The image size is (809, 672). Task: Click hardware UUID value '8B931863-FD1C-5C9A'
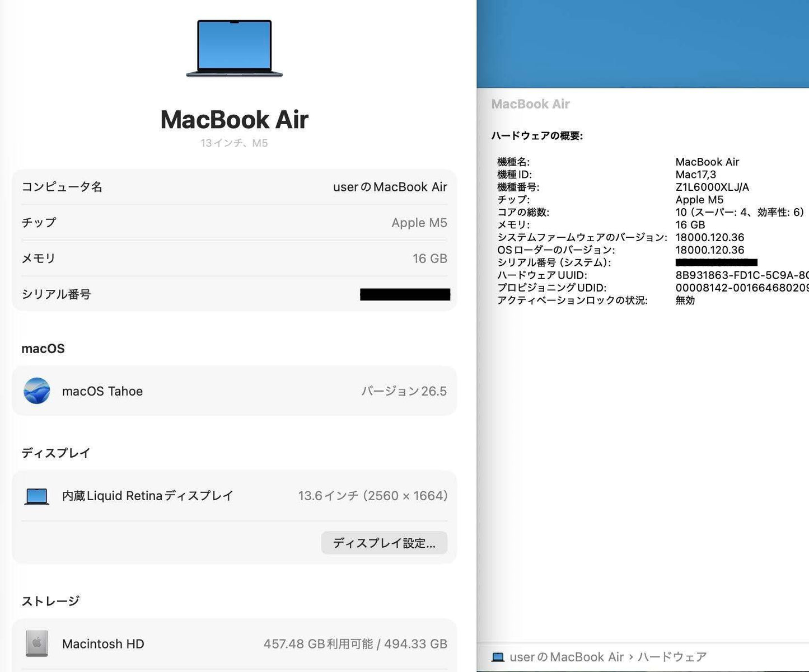(742, 275)
